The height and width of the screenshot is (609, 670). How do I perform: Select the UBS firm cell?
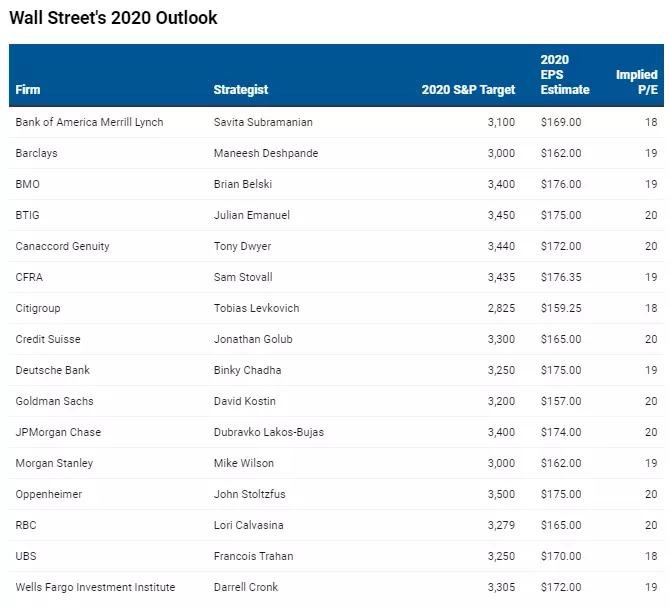click(x=26, y=556)
